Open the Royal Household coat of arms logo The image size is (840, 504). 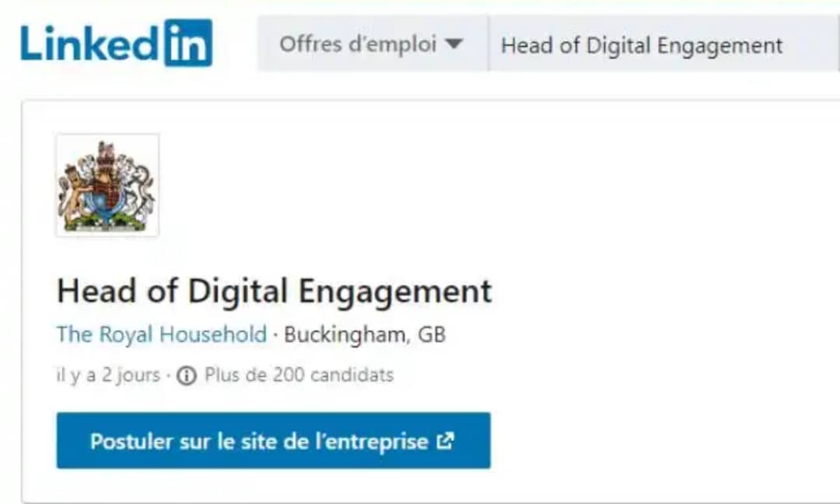107,185
